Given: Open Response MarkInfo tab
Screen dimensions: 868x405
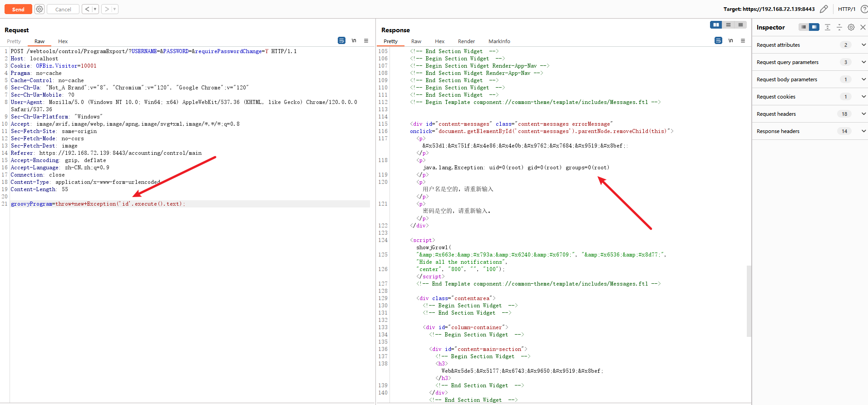Looking at the screenshot, I should pos(499,41).
